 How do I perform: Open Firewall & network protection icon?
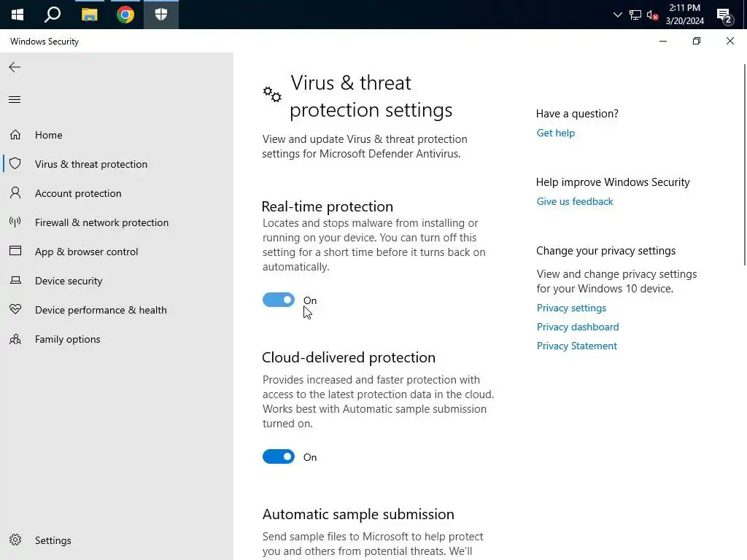[15, 222]
